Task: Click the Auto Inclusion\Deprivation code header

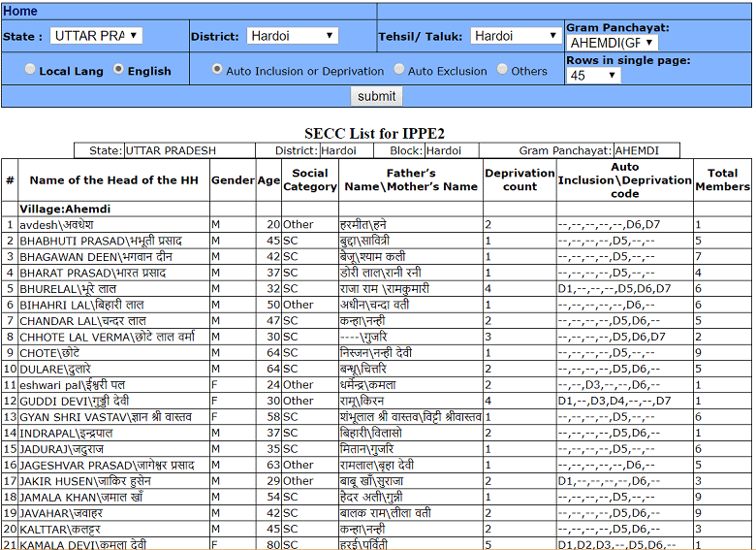Action: coord(625,180)
